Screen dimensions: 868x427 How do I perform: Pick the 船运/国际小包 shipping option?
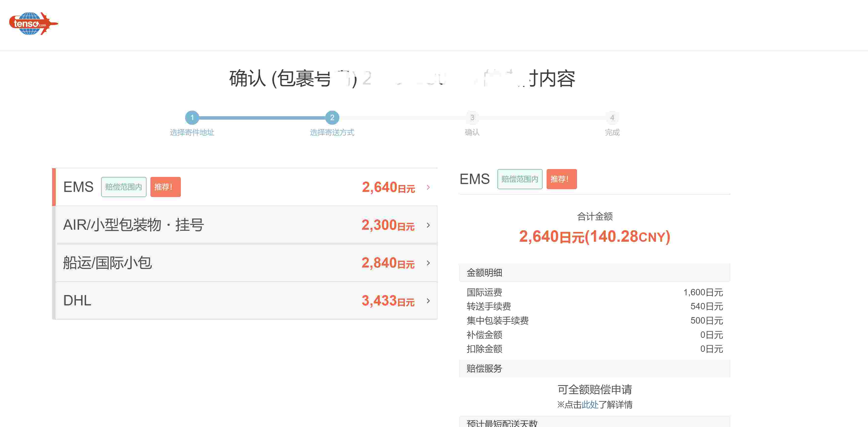(245, 263)
